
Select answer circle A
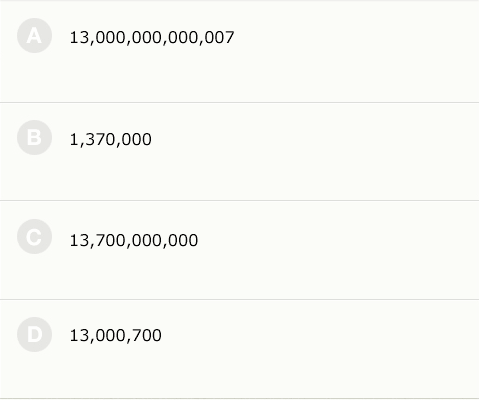coord(34,35)
